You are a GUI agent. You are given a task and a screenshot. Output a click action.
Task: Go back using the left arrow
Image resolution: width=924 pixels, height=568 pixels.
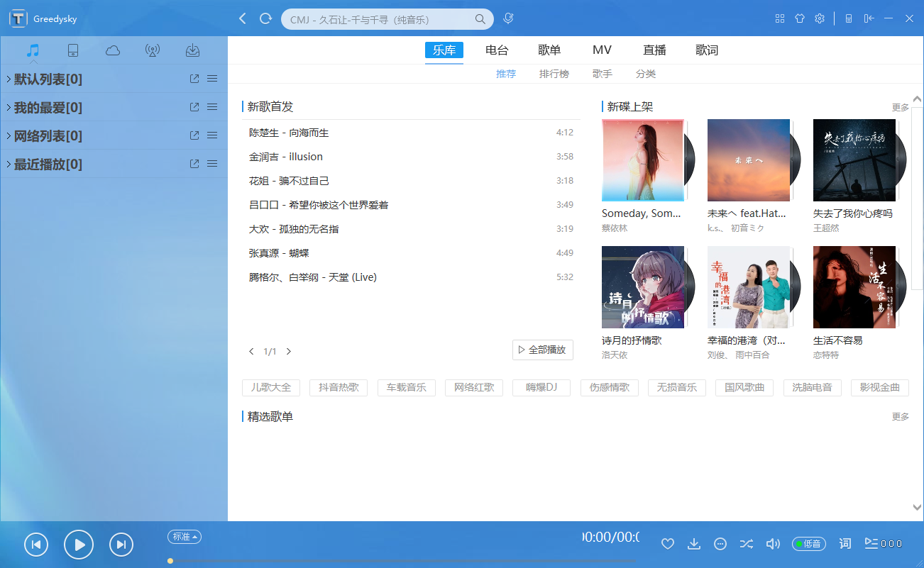coord(243,18)
